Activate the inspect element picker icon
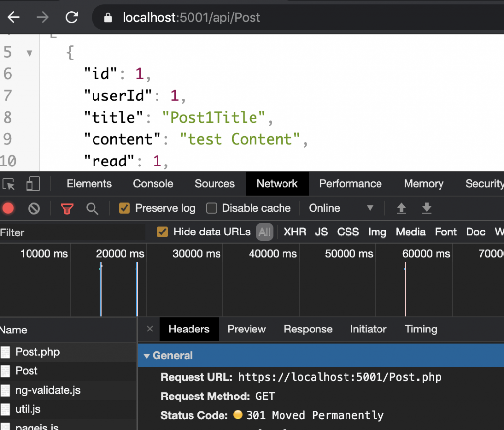This screenshot has height=430, width=504. coord(9,184)
